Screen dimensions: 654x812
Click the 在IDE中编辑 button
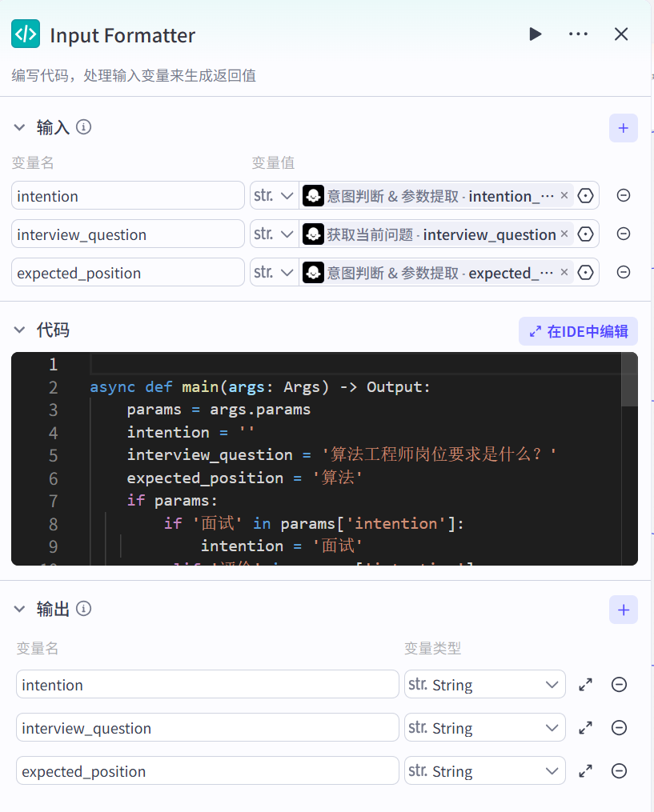578,331
